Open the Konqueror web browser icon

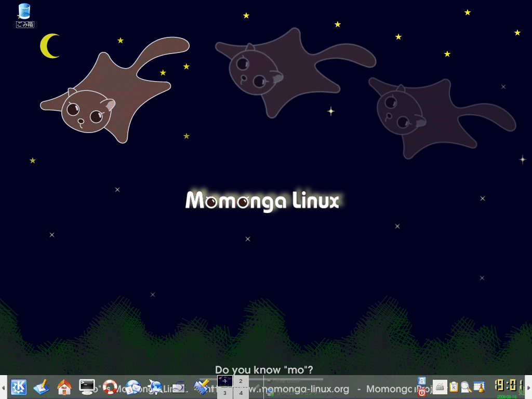[x=155, y=387]
